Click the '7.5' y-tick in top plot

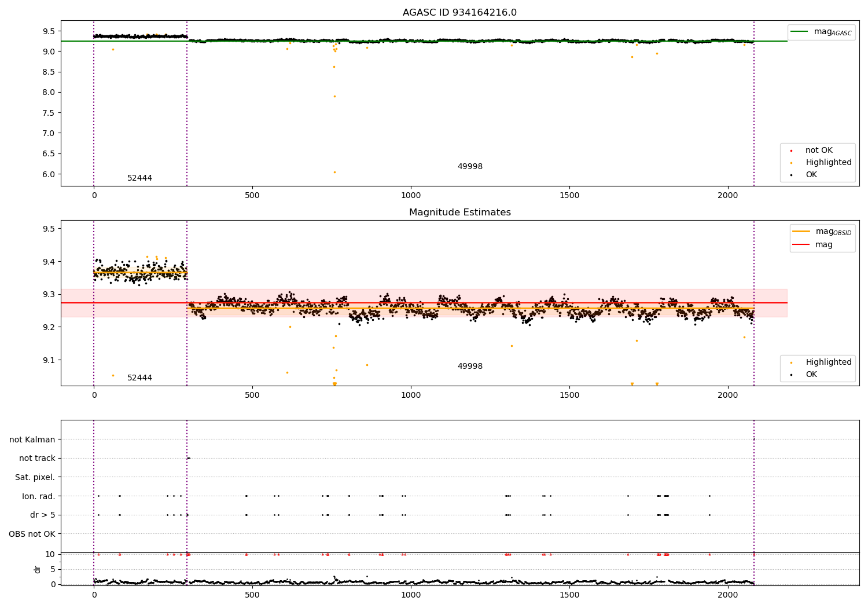click(x=49, y=113)
